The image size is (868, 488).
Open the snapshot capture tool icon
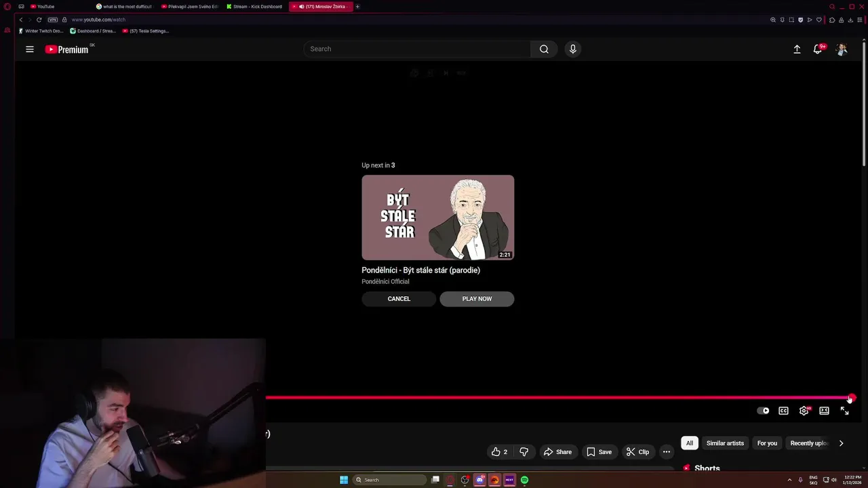[791, 20]
